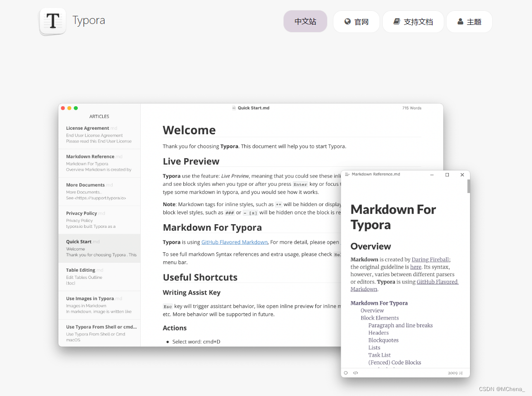The image size is (532, 396).
Task: Open the 官网 link
Action: point(356,22)
